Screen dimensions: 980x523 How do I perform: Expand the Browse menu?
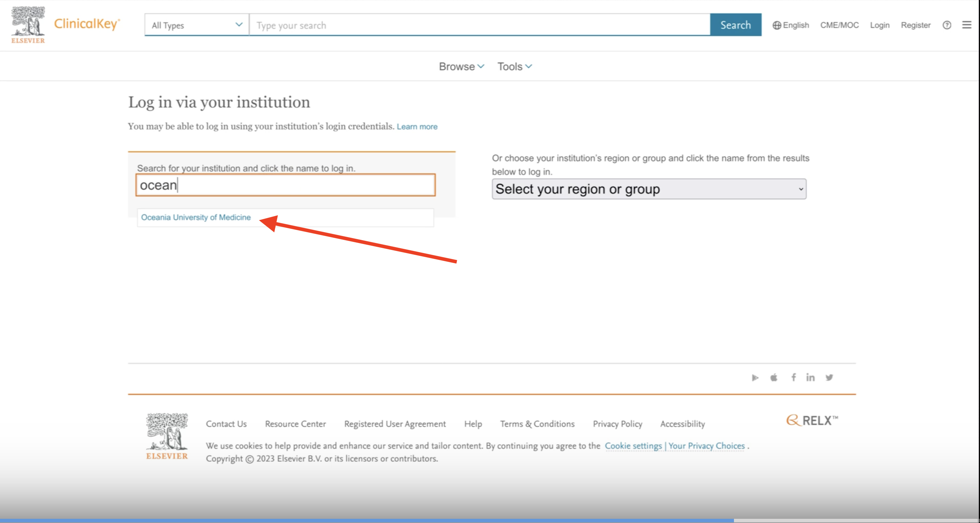pyautogui.click(x=461, y=67)
